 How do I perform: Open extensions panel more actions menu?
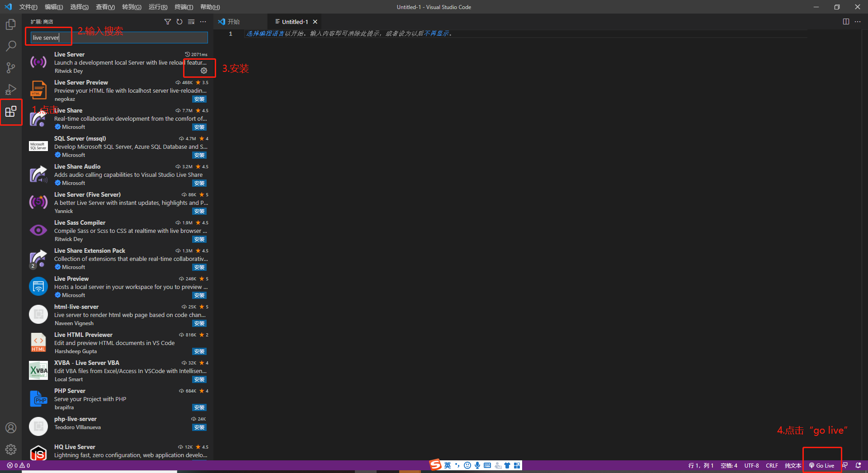click(203, 22)
